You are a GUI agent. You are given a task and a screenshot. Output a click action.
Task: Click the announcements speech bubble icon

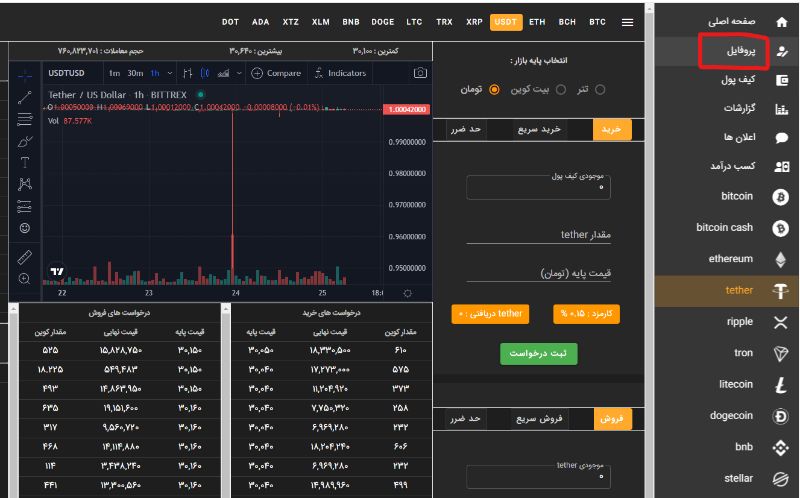(782, 138)
